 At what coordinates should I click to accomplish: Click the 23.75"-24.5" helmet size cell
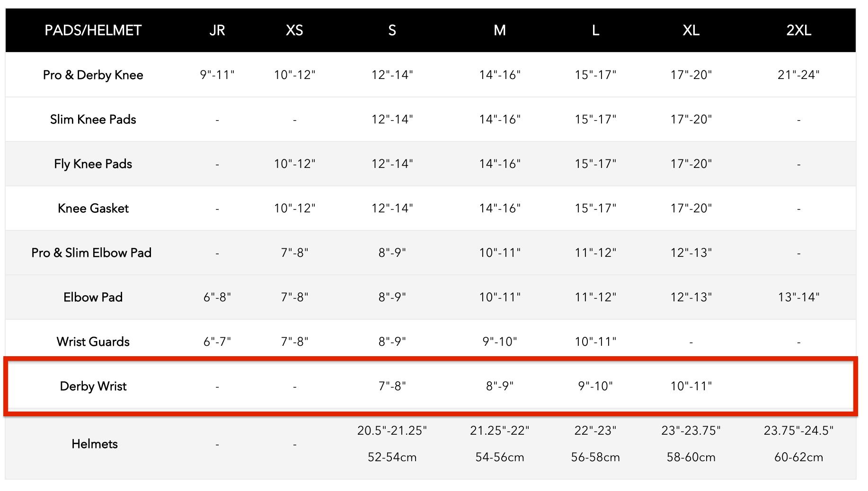tap(798, 430)
